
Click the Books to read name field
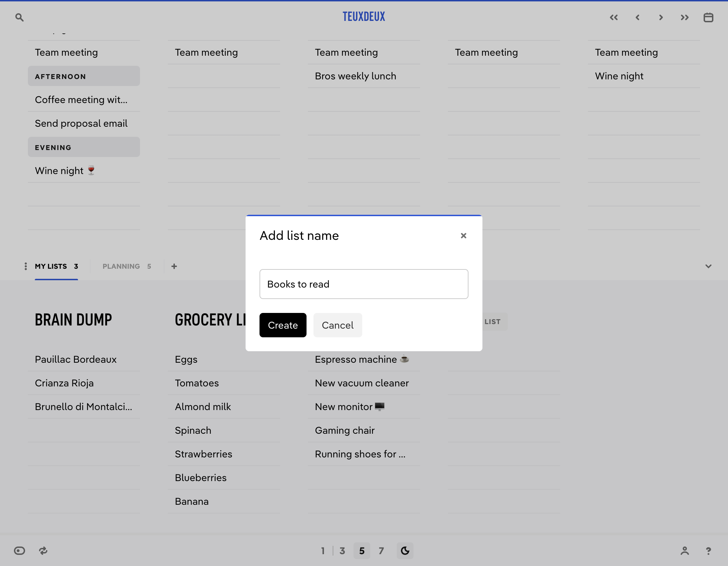(364, 284)
